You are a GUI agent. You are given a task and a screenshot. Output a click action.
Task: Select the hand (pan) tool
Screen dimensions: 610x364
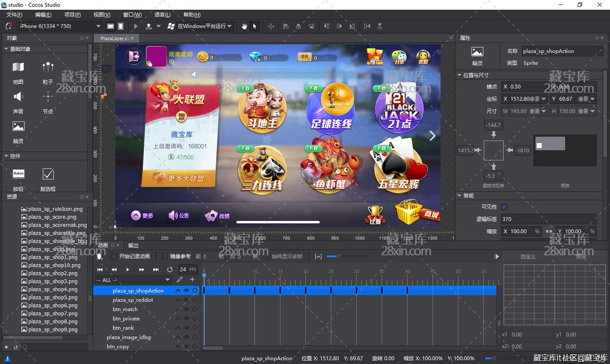[244, 26]
